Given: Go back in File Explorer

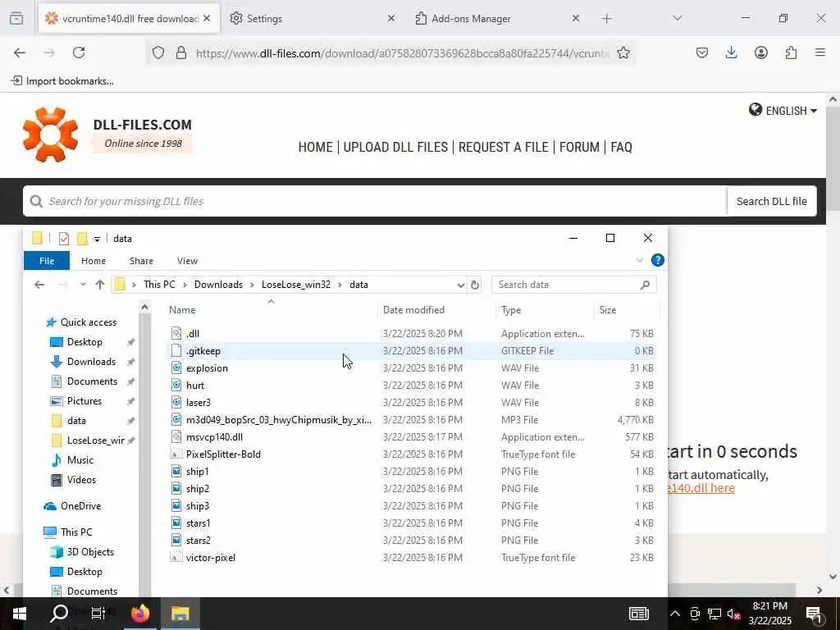Looking at the screenshot, I should coord(39,285).
